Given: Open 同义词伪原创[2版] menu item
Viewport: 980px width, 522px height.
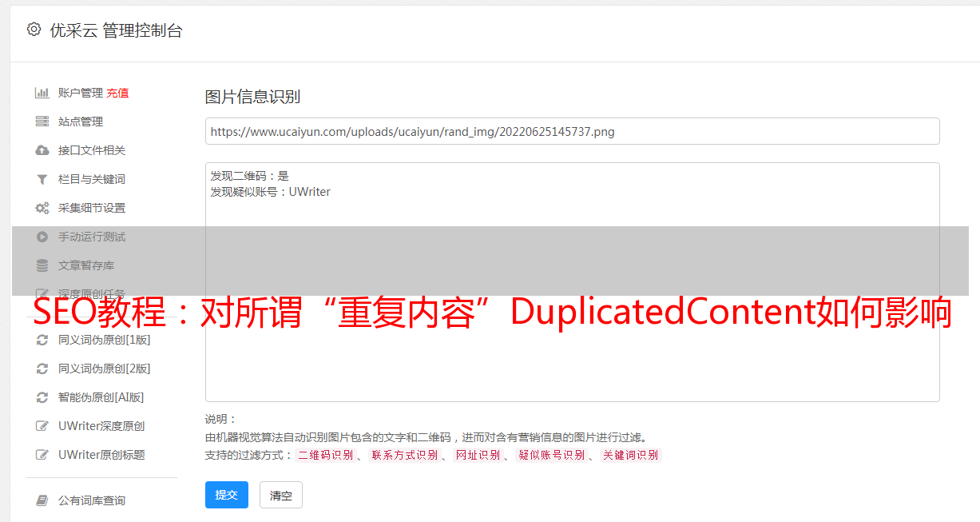Looking at the screenshot, I should coord(105,369).
